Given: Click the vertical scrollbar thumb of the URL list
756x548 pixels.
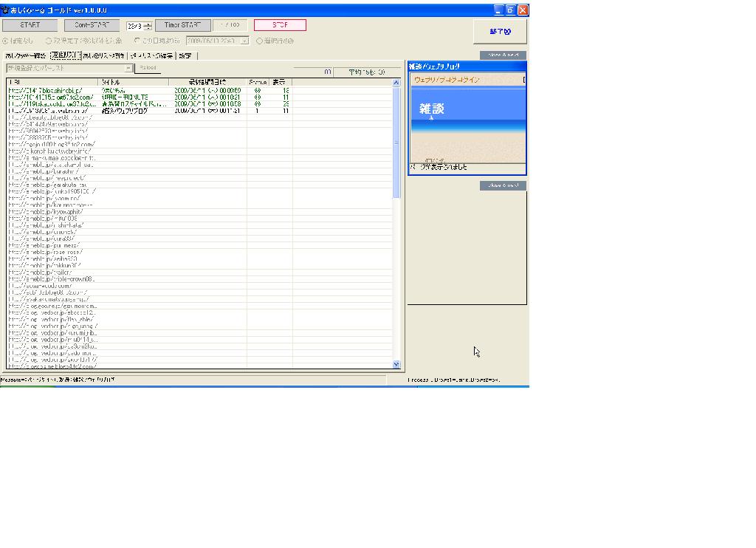Looking at the screenshot, I should point(396,143).
